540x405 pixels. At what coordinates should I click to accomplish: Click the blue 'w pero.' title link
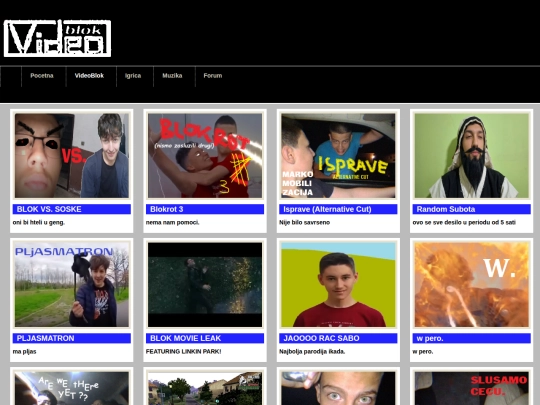click(471, 338)
